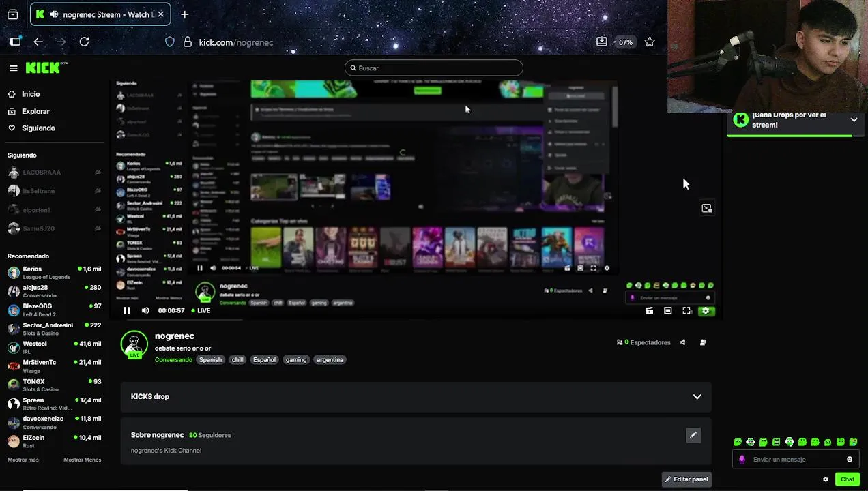
Task: Click the Conversando category link
Action: tap(173, 359)
